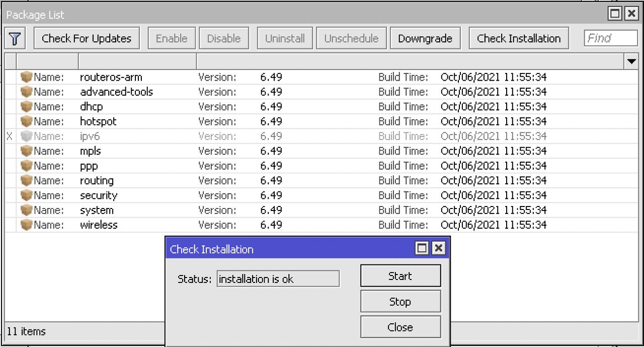The height and width of the screenshot is (347, 644).
Task: Focus the Find search field
Action: tap(611, 38)
